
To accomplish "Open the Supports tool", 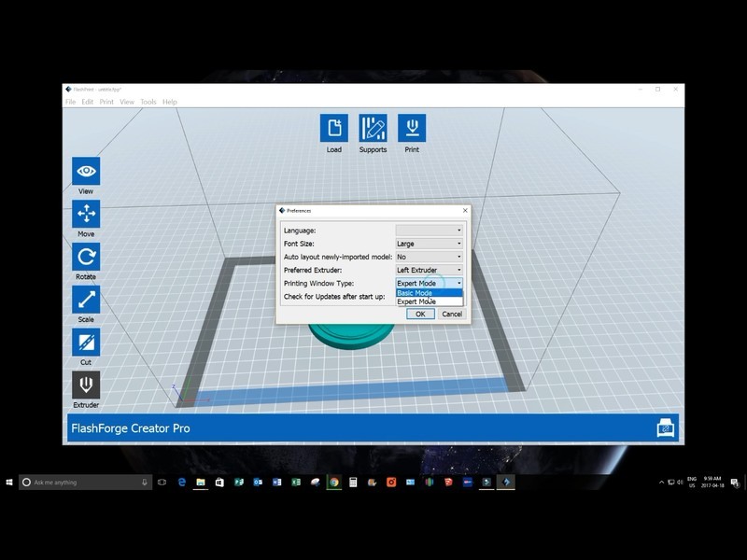I will click(373, 129).
